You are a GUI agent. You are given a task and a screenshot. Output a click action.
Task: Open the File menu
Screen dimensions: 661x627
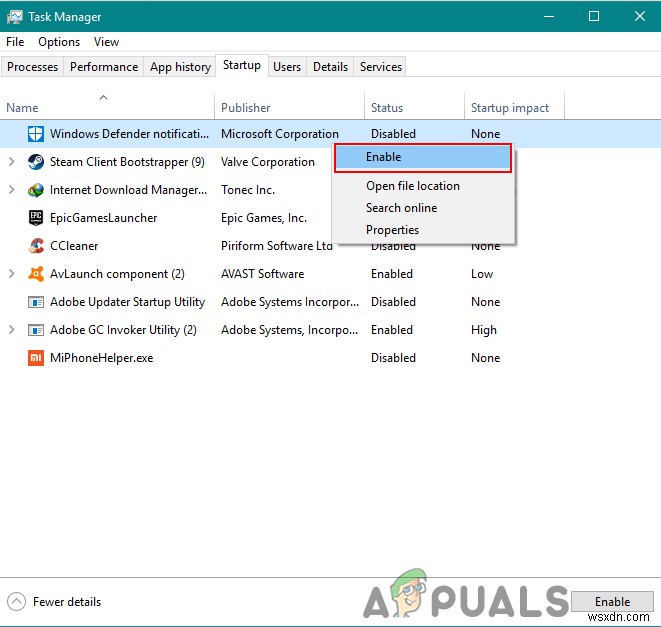click(x=15, y=42)
